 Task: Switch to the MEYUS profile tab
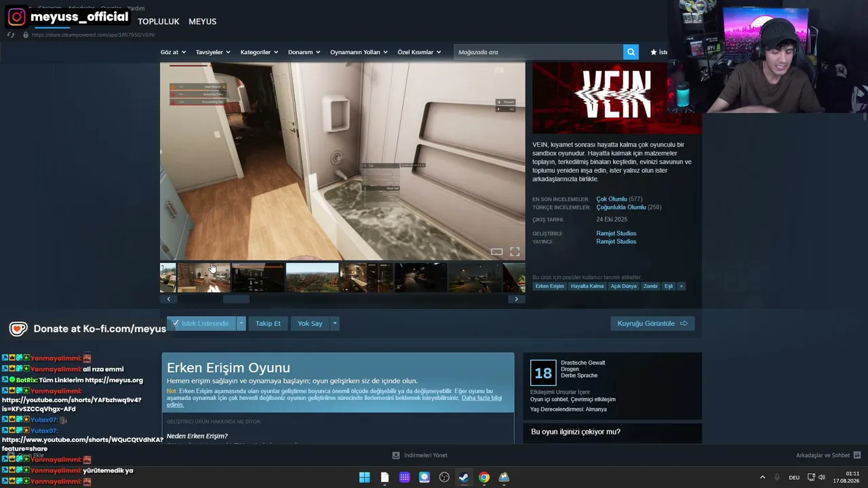pos(202,22)
